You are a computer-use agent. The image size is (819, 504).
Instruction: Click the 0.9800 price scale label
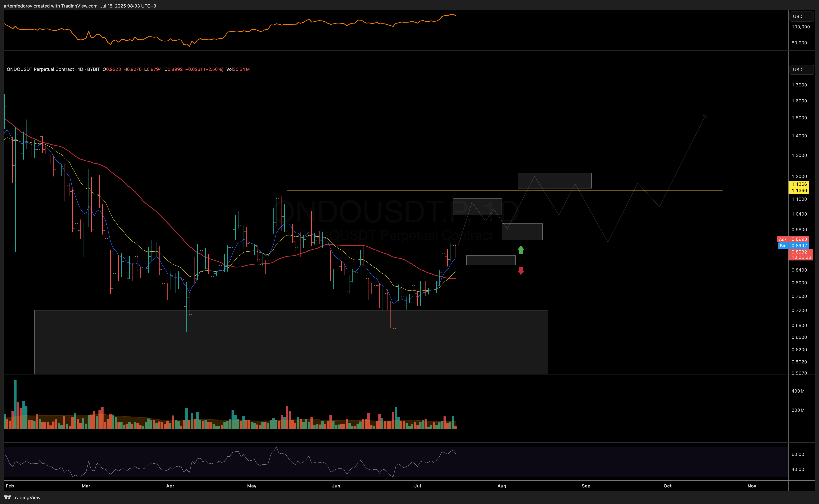799,230
